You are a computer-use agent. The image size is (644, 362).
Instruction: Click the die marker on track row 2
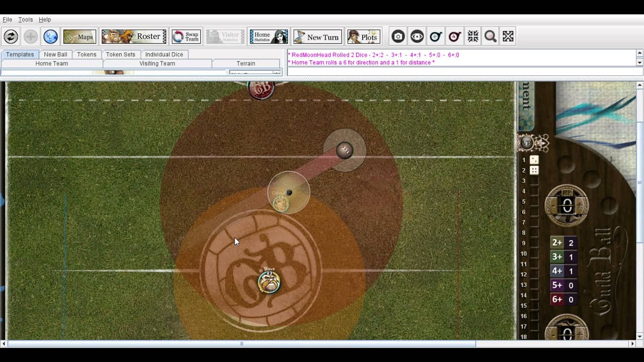click(x=534, y=170)
